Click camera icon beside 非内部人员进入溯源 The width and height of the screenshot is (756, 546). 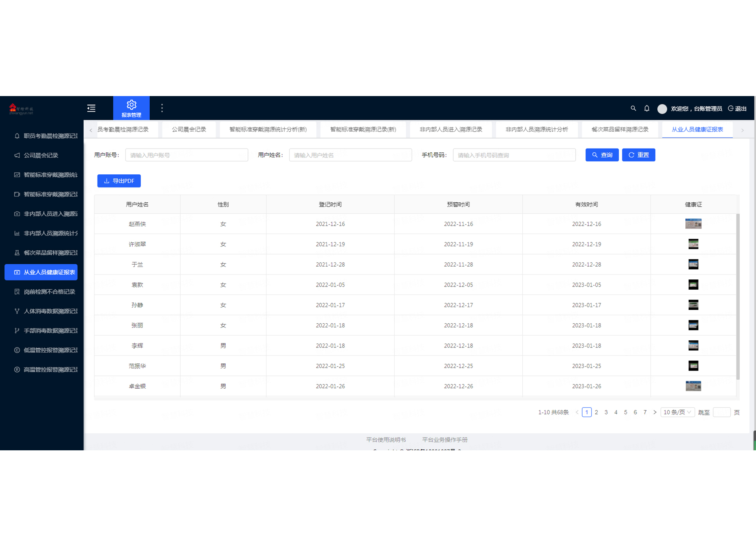[x=17, y=214]
